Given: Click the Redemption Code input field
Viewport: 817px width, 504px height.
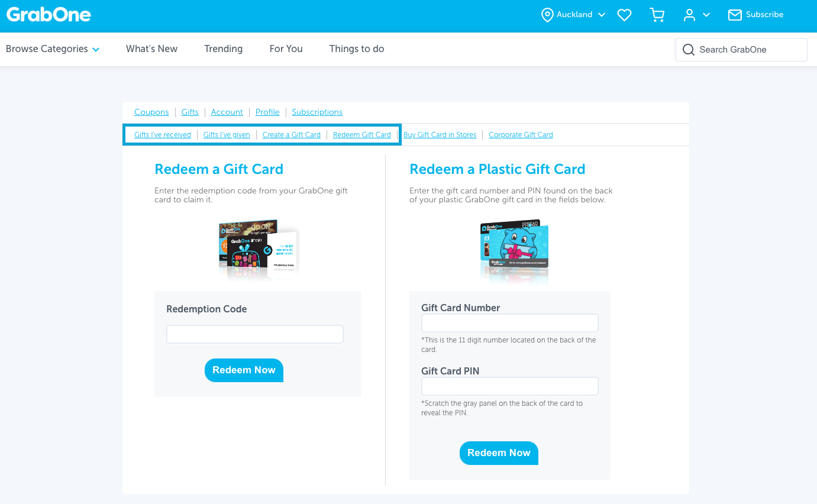Looking at the screenshot, I should [x=255, y=334].
